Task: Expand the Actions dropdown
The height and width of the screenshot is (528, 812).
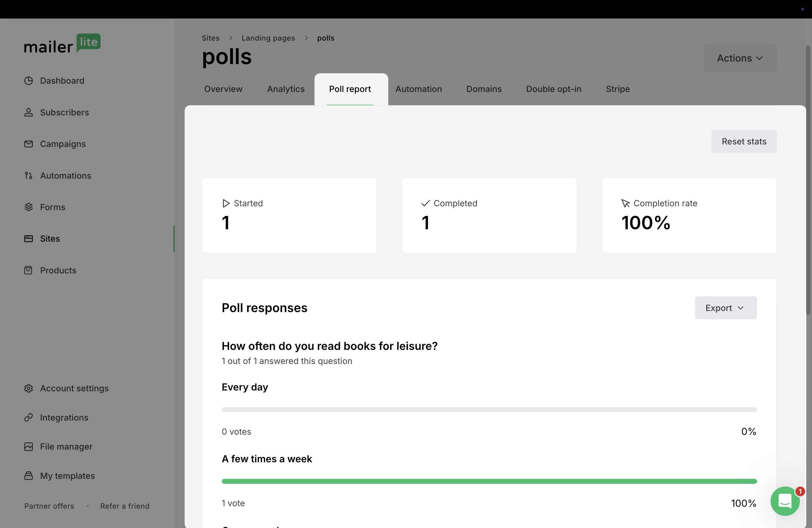Action: pos(740,58)
